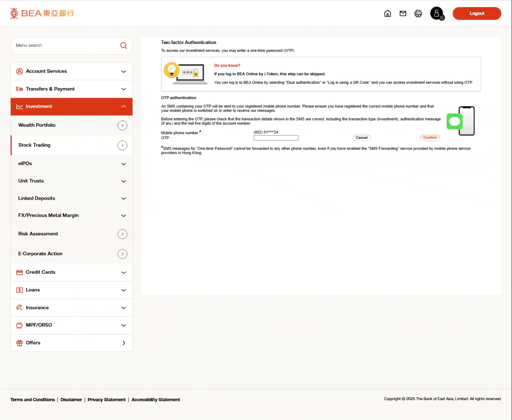Expand the Transfers & Payment chevron
This screenshot has width=512, height=420.
[124, 89]
